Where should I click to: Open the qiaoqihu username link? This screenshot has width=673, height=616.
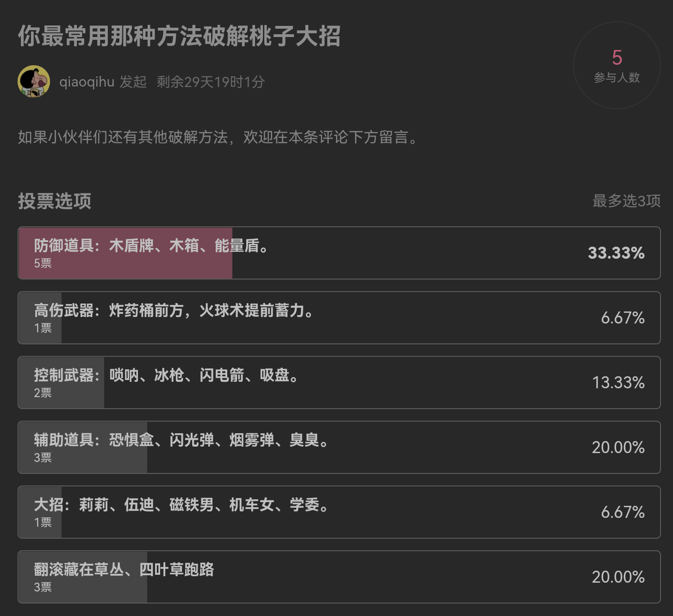(x=87, y=82)
